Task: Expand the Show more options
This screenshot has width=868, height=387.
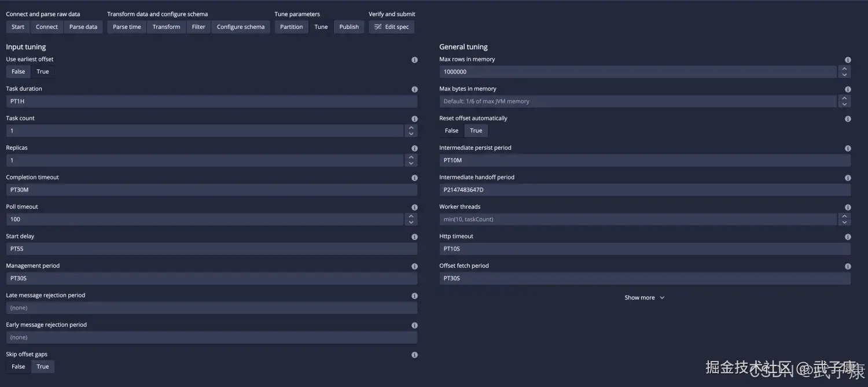Action: click(644, 298)
